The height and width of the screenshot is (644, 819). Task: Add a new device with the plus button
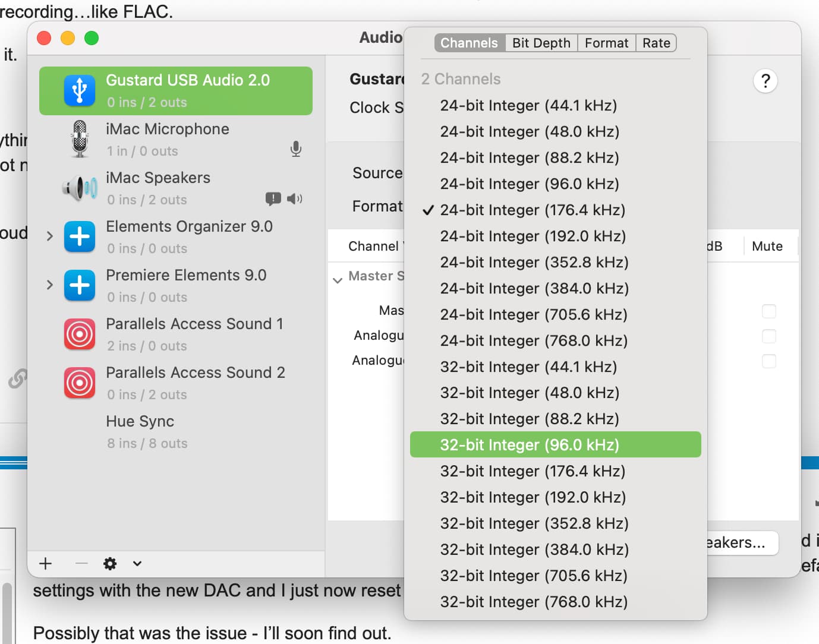click(x=45, y=563)
